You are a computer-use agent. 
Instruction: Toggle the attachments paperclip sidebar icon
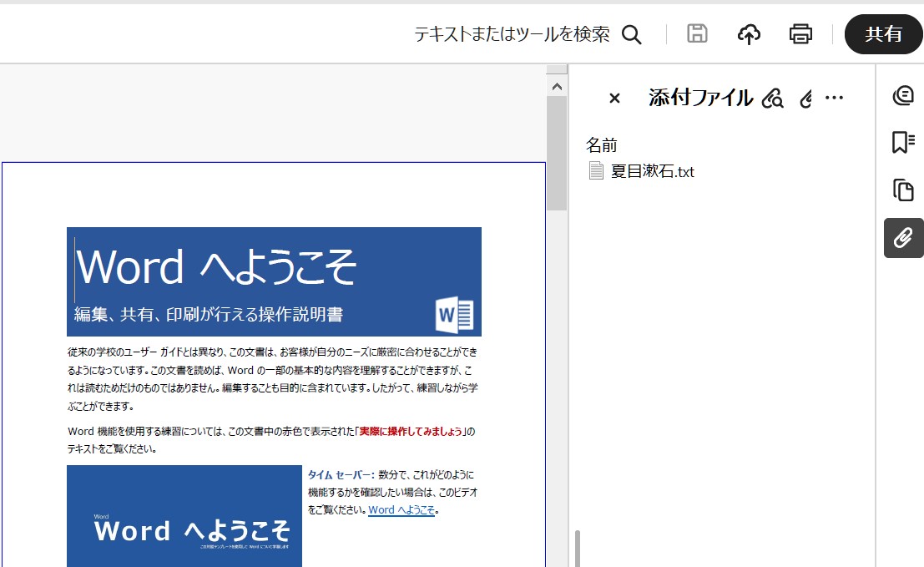[903, 238]
